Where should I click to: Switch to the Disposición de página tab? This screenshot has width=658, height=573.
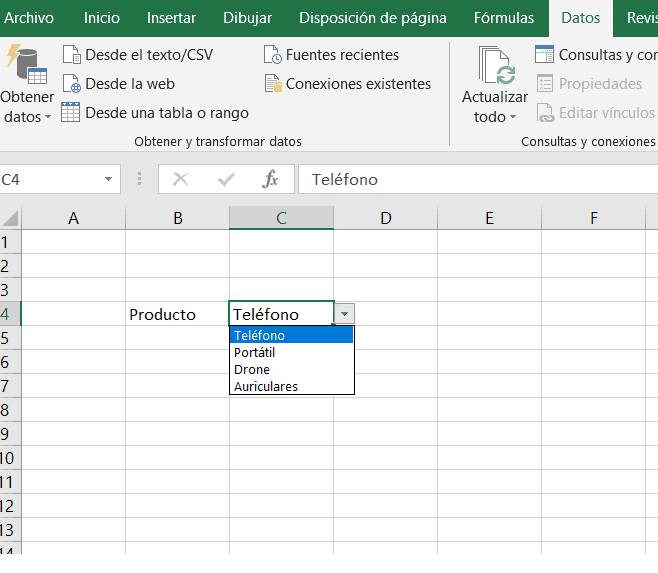[373, 18]
